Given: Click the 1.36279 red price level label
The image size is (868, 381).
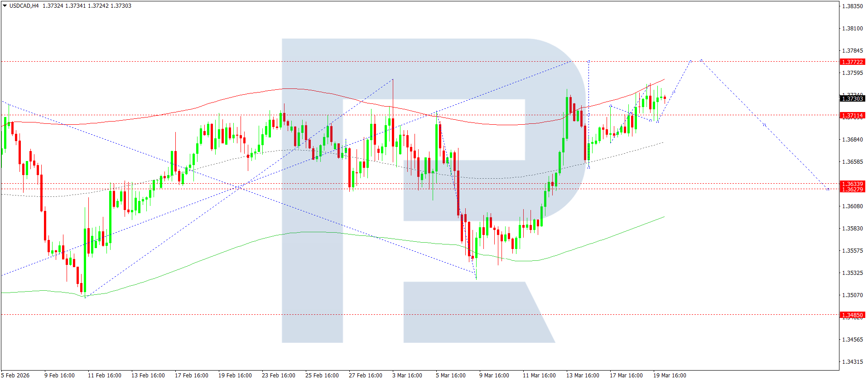Looking at the screenshot, I should (x=852, y=189).
